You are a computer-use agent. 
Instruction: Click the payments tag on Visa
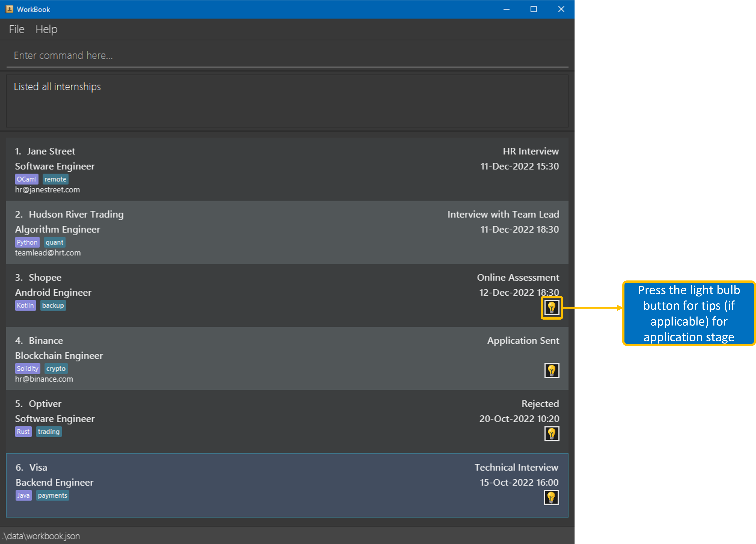tap(53, 495)
